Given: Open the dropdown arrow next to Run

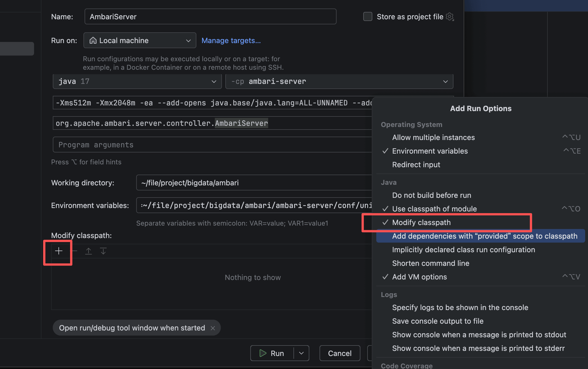Looking at the screenshot, I should 301,353.
